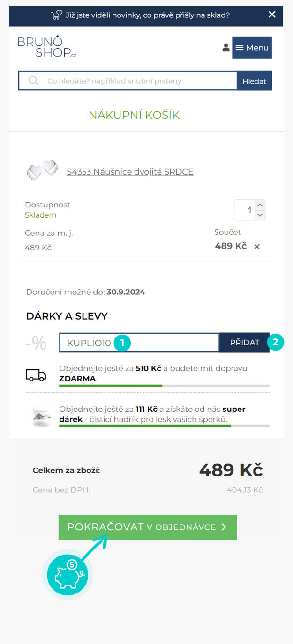Increase quantity with the up arrow
Screen dimensions: 293x644
[261, 205]
